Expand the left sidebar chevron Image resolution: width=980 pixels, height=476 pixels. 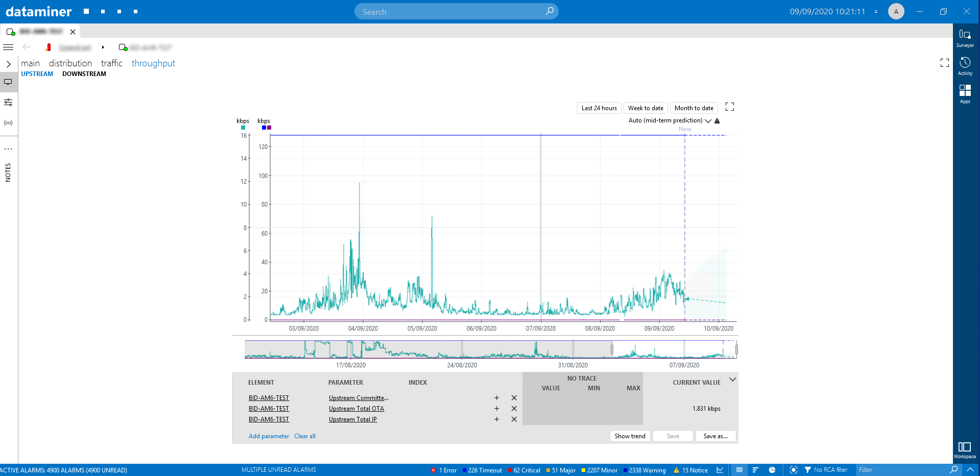coord(8,64)
